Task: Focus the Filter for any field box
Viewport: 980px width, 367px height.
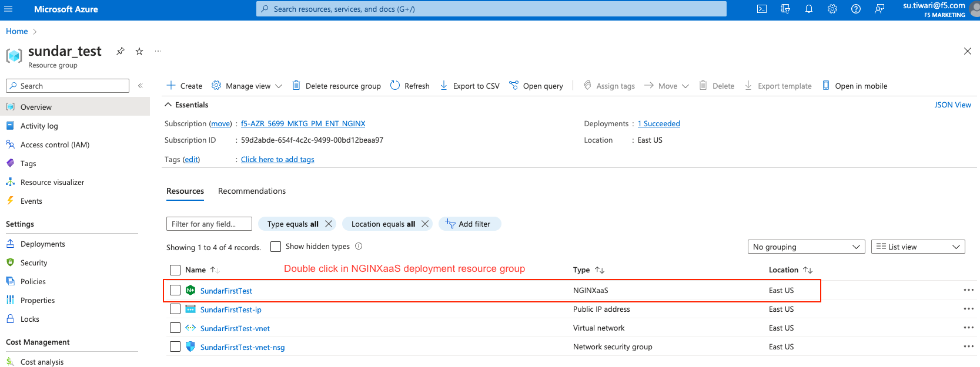Action: [209, 224]
